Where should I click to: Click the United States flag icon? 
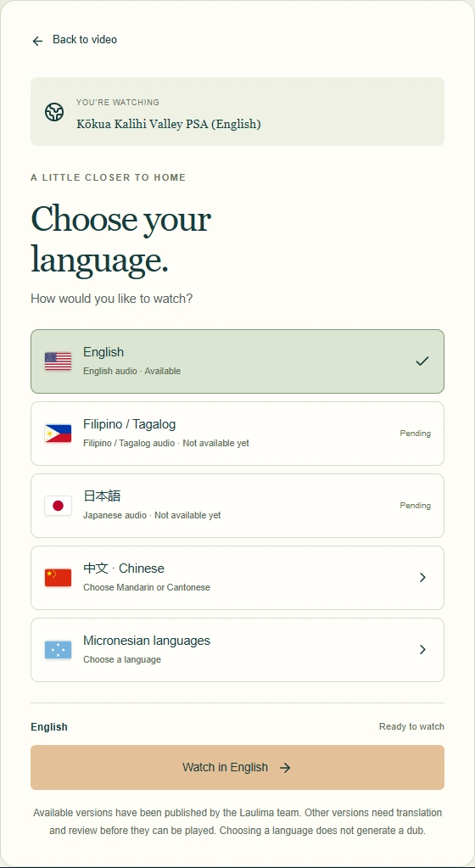(59, 361)
